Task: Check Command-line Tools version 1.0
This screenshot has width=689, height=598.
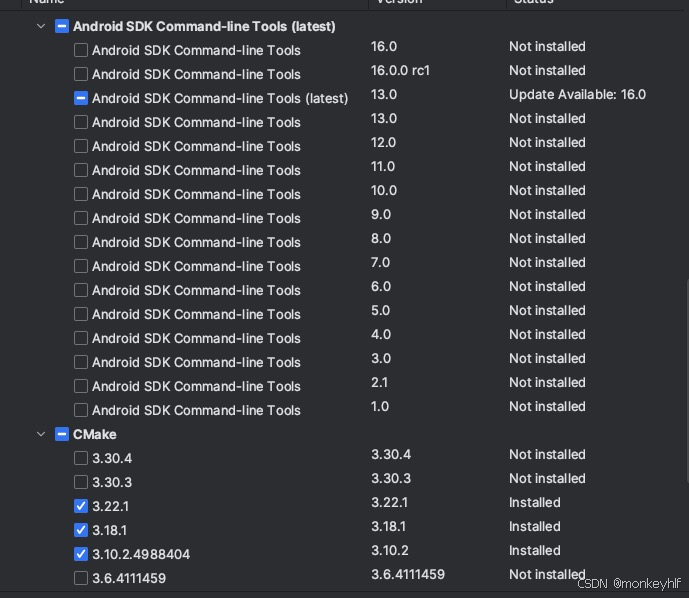Action: tap(81, 410)
